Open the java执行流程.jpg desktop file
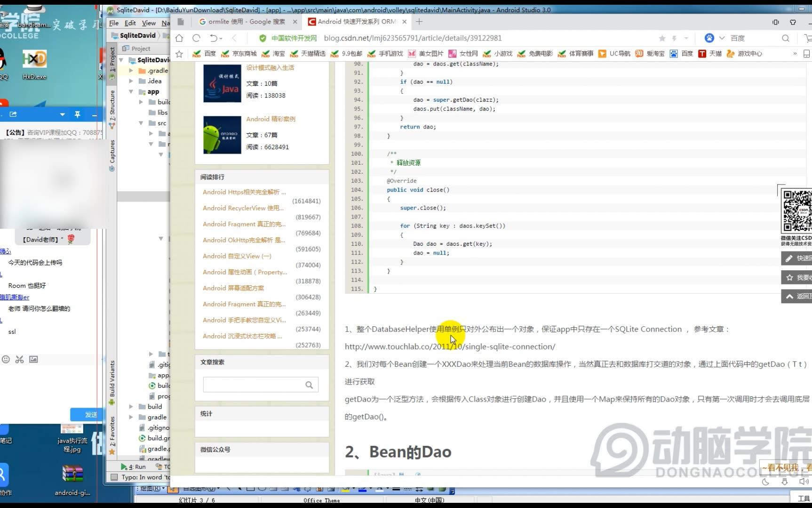The height and width of the screenshot is (508, 812). click(x=72, y=438)
